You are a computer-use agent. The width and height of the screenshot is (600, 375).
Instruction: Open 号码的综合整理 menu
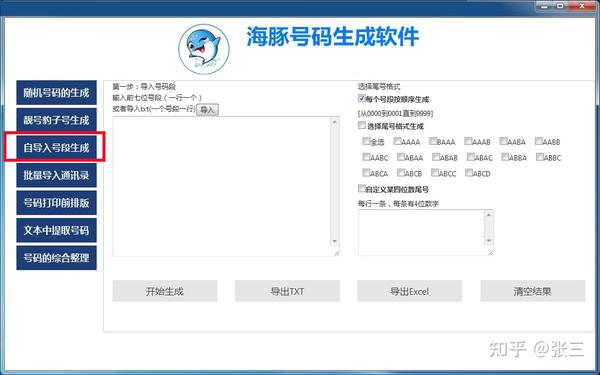[56, 258]
